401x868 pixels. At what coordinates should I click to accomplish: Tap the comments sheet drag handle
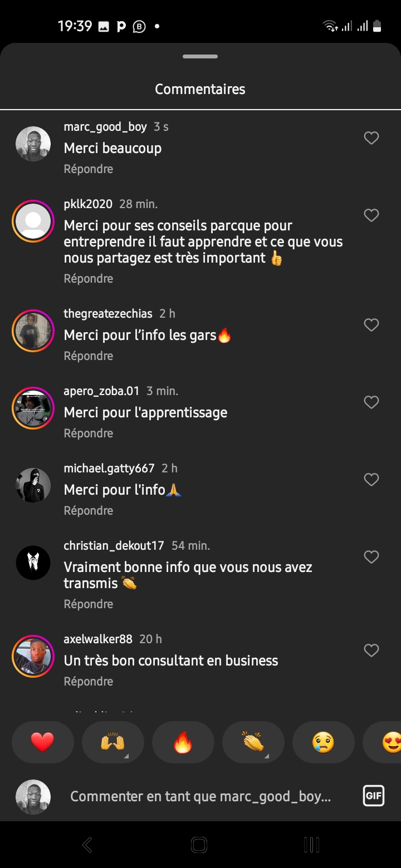coord(200,57)
